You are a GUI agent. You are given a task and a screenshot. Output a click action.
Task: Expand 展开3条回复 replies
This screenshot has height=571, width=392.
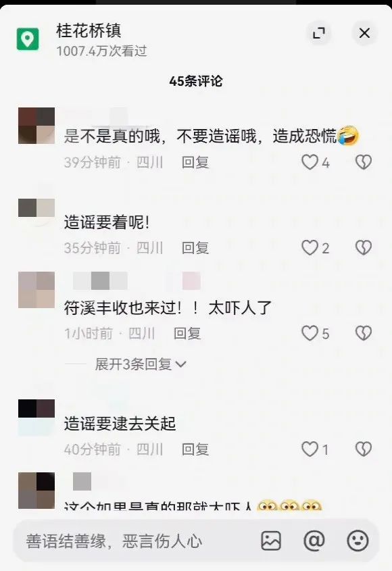coord(141,364)
